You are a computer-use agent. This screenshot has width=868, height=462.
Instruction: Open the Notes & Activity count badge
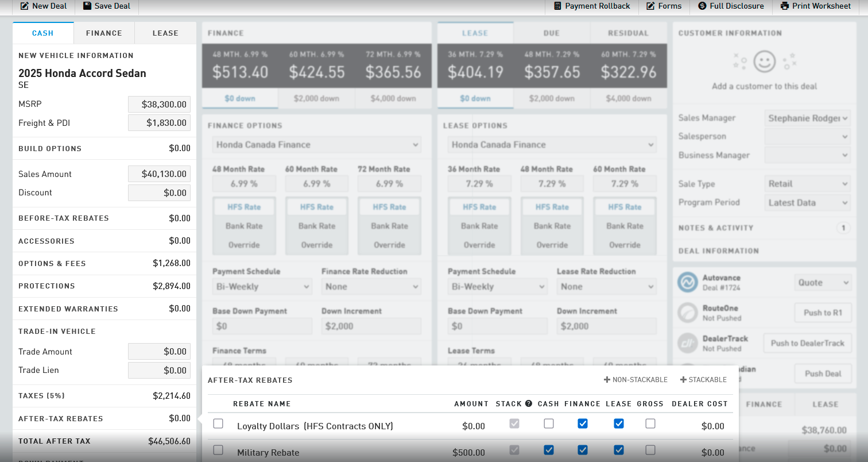pyautogui.click(x=843, y=228)
